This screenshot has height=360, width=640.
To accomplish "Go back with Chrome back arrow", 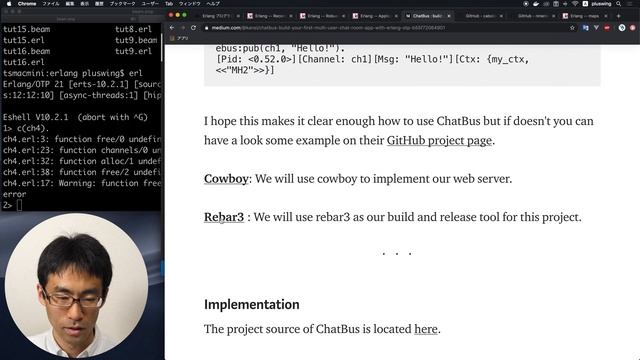I will click(x=172, y=28).
